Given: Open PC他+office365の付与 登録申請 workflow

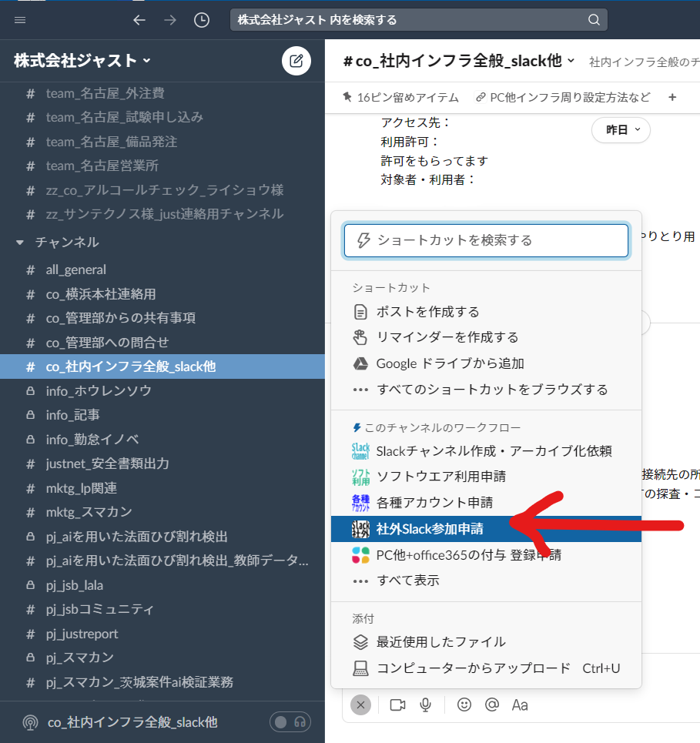Looking at the screenshot, I should click(486, 555).
